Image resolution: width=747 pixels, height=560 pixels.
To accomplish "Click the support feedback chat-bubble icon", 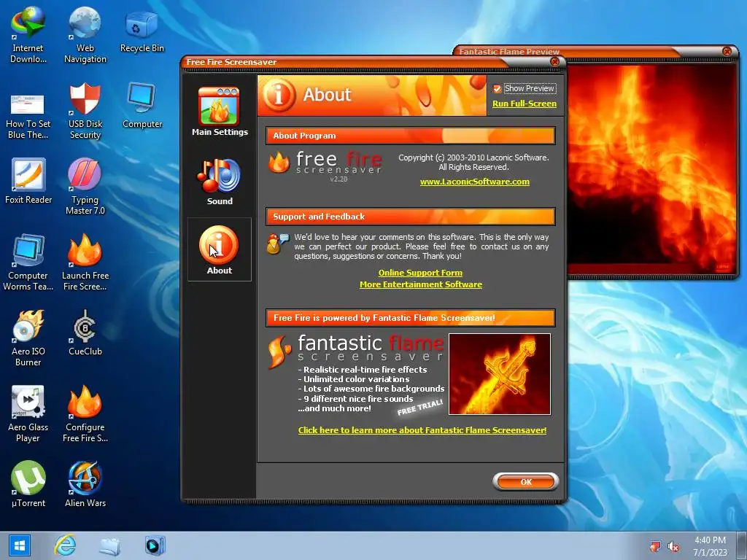I will (x=278, y=244).
